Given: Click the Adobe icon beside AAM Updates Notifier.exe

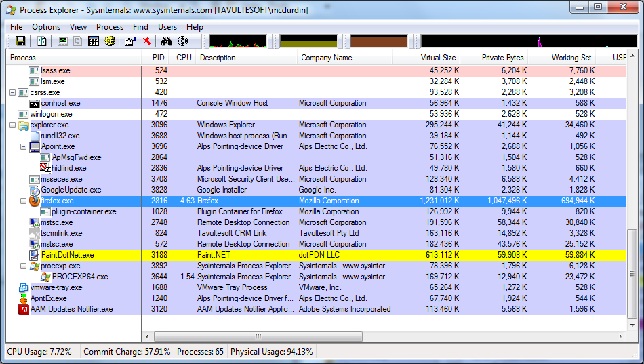Looking at the screenshot, I should coord(24,309).
